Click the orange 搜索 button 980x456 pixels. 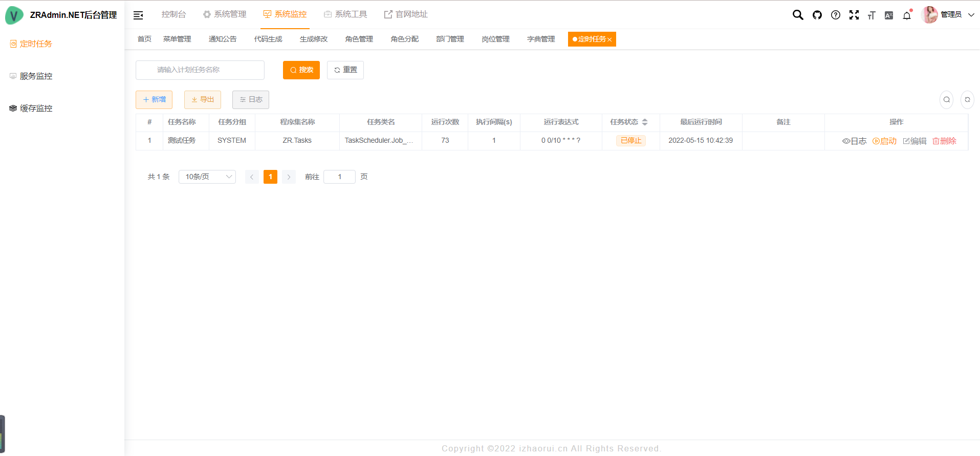coord(301,70)
